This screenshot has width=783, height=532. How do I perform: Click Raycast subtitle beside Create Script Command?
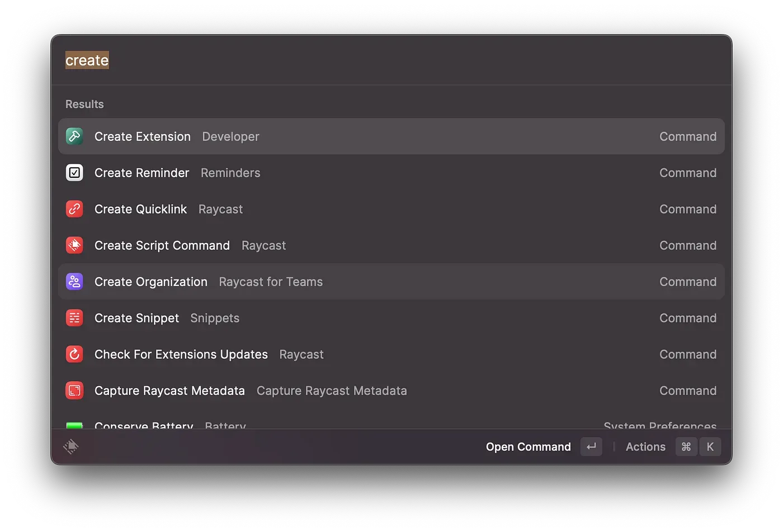coord(263,245)
